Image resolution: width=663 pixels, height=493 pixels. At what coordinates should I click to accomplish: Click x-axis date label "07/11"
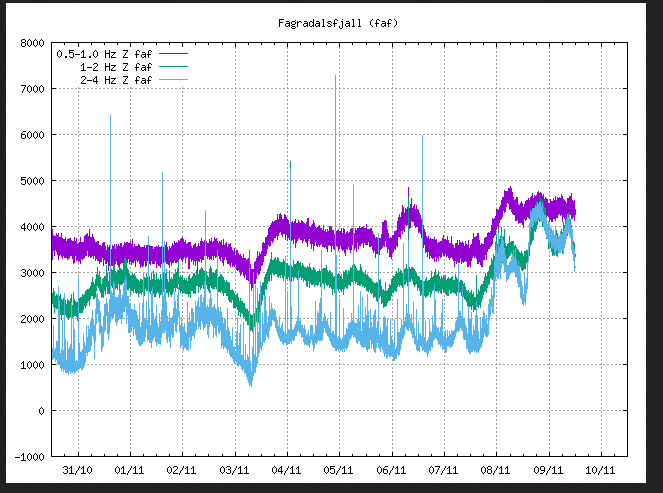[443, 470]
